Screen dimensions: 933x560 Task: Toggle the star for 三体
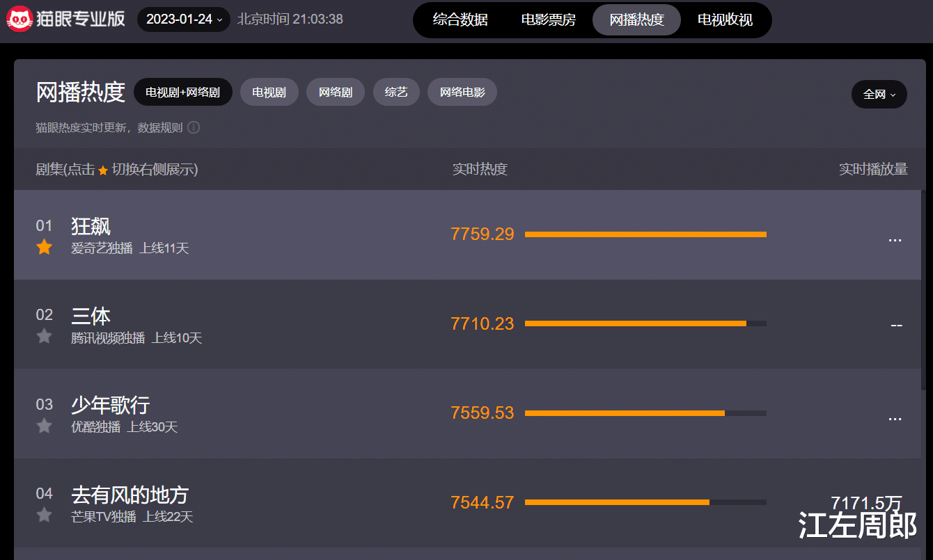(x=45, y=336)
